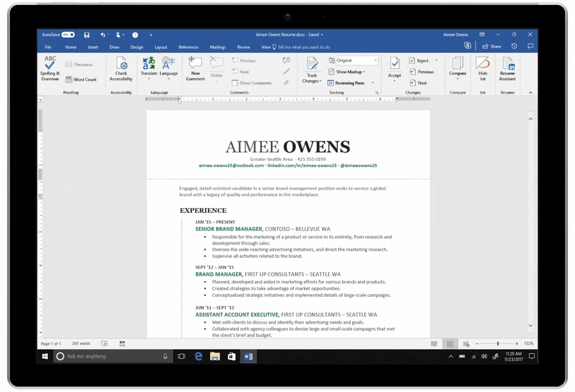Run Spelling & Grammar check
Screen dimensions: 575x392
point(50,69)
